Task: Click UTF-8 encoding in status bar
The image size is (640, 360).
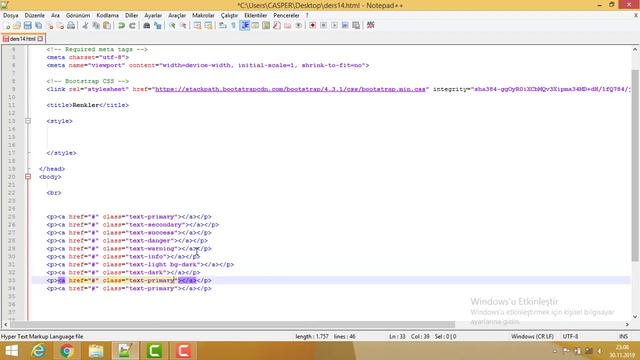Action: pos(570,336)
